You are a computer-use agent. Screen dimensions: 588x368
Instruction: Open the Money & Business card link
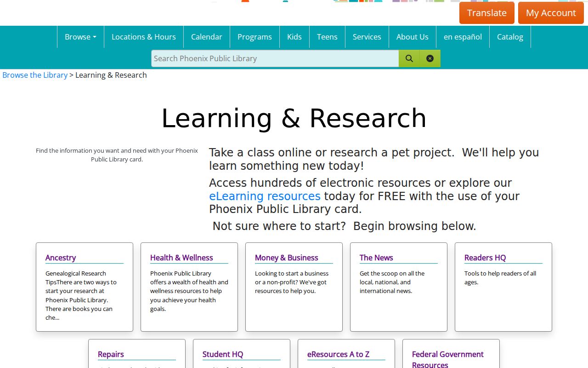pos(287,258)
